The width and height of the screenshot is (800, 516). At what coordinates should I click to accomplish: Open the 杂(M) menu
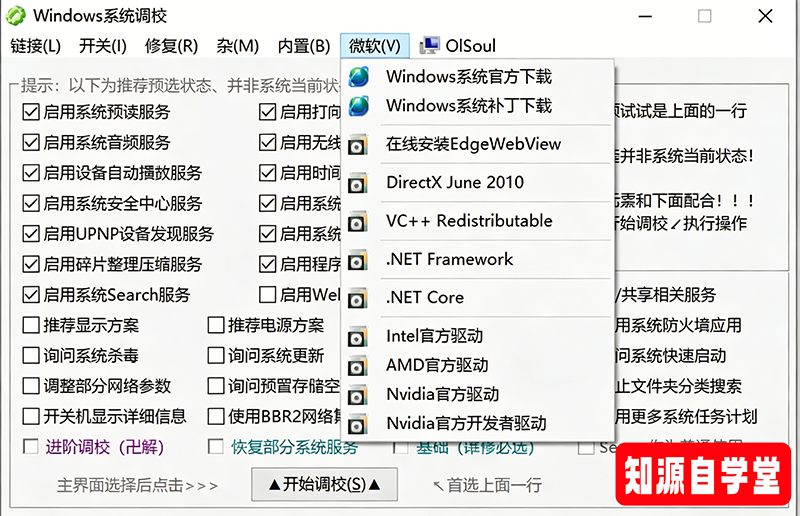237,46
